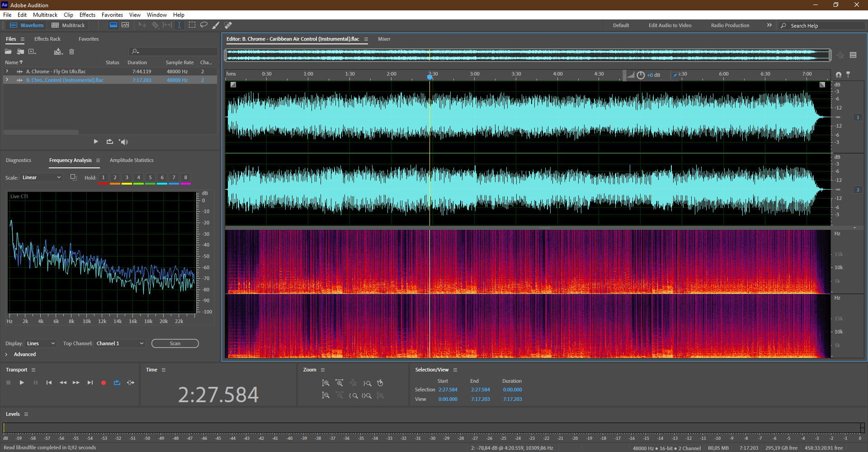The width and height of the screenshot is (868, 452).
Task: Click the Loop Playback icon in Files panel
Action: pos(110,142)
